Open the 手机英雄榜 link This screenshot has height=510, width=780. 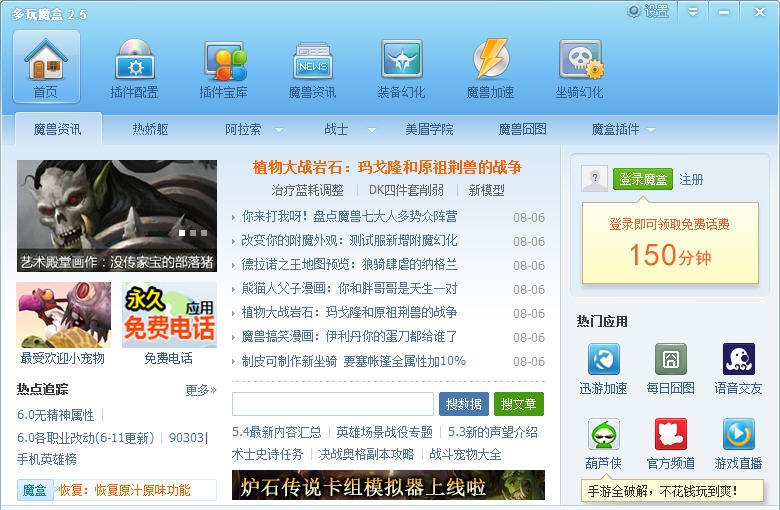(47, 459)
